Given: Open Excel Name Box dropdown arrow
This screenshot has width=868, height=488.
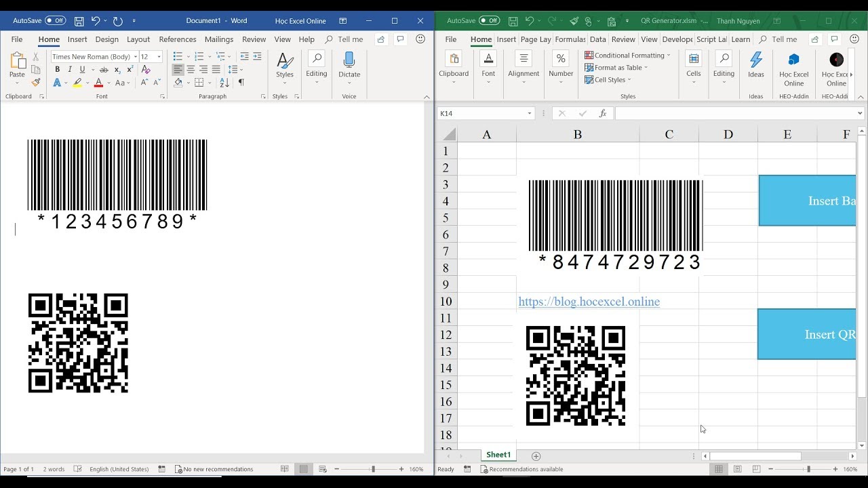Looking at the screenshot, I should click(530, 114).
